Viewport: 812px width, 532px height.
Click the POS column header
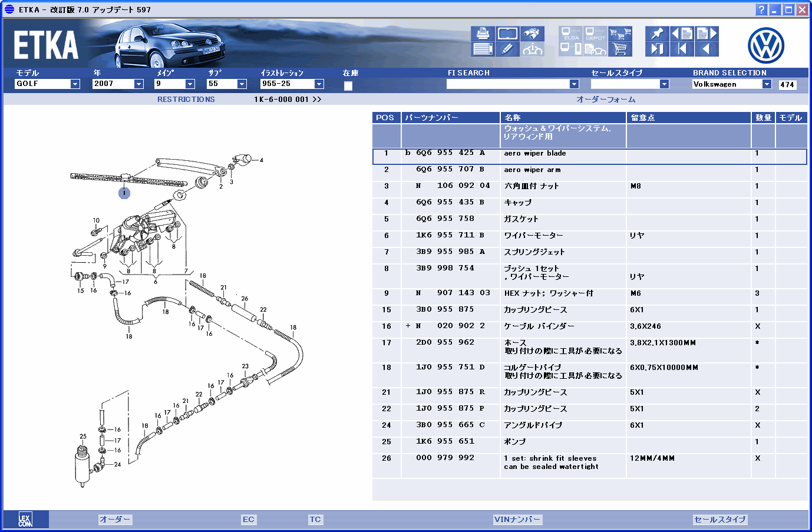[x=387, y=118]
